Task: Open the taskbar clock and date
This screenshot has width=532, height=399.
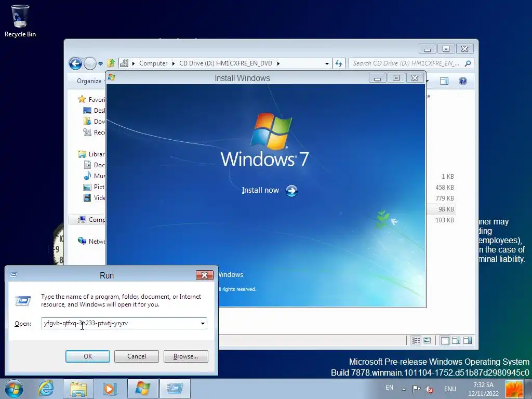Action: (x=484, y=389)
